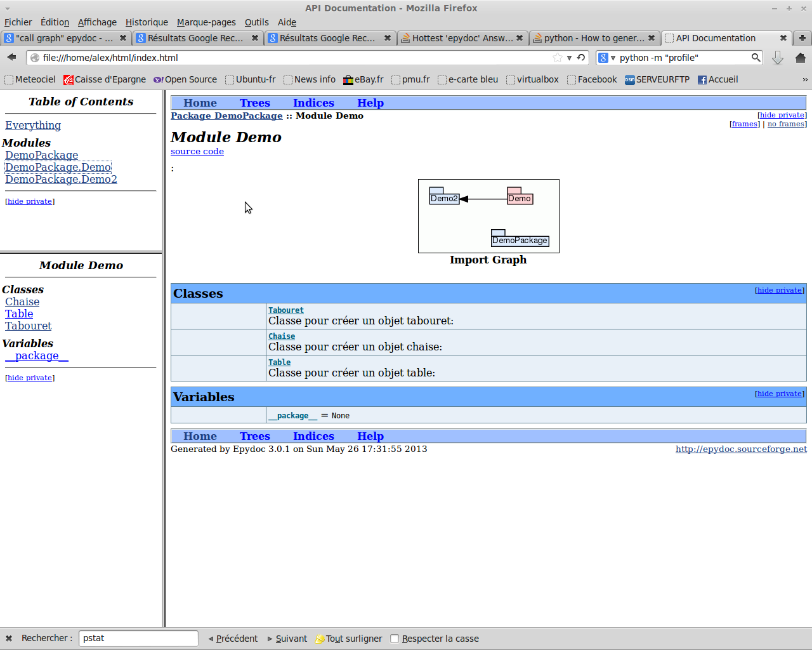
Task: Bookmark this page with star icon
Action: pyautogui.click(x=558, y=58)
